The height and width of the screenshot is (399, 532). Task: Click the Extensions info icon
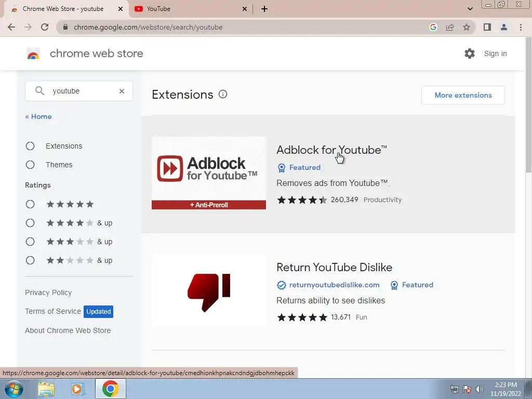coord(223,95)
